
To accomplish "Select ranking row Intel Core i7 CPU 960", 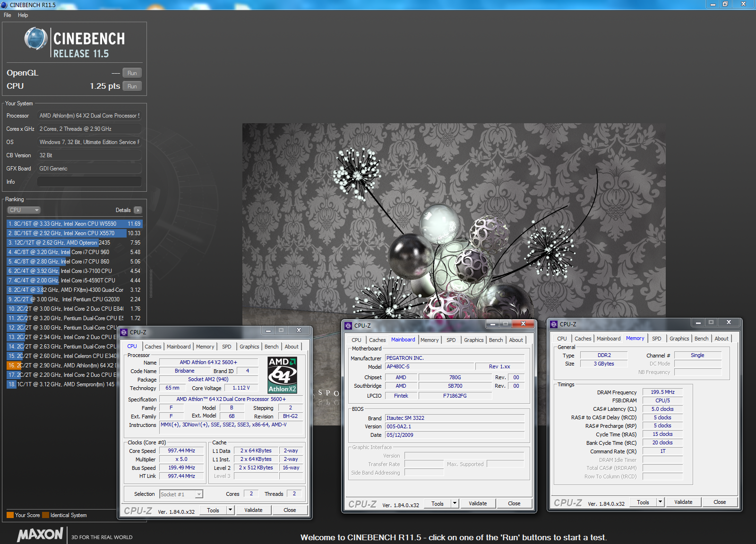I will (x=74, y=252).
